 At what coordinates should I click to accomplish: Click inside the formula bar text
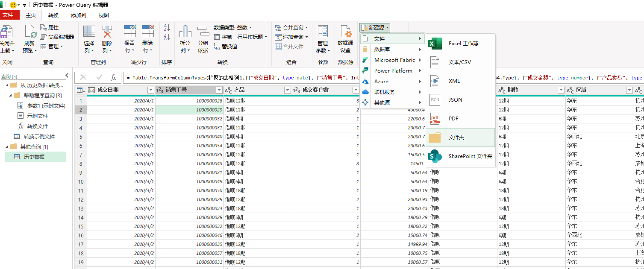(383, 78)
